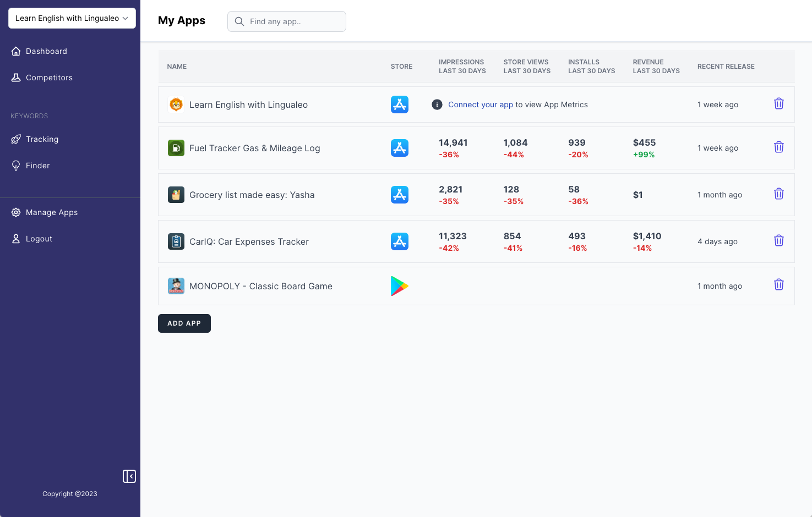The width and height of the screenshot is (812, 517).
Task: Click CarIQ recent release 4 days ago
Action: [717, 241]
